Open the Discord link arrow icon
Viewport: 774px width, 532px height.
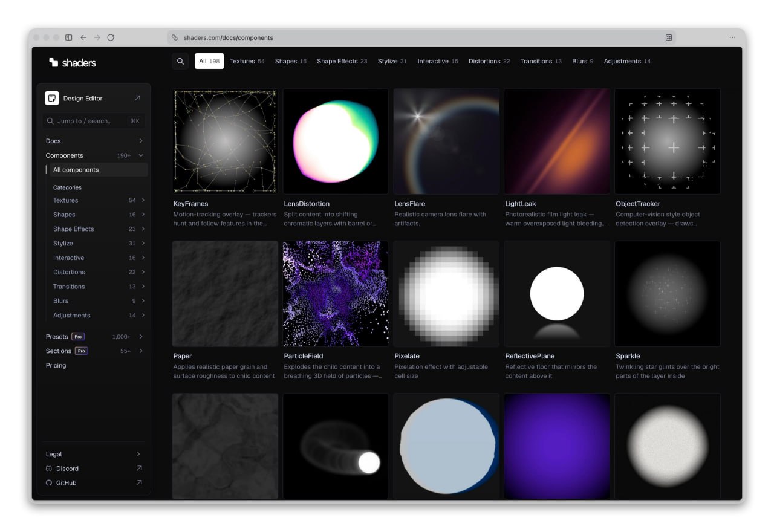tap(139, 469)
